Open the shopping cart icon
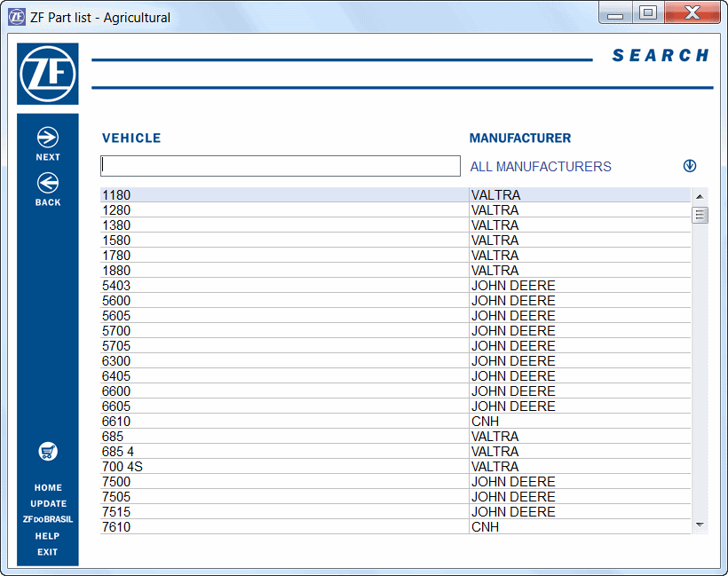Image resolution: width=728 pixels, height=576 pixels. coord(48,452)
